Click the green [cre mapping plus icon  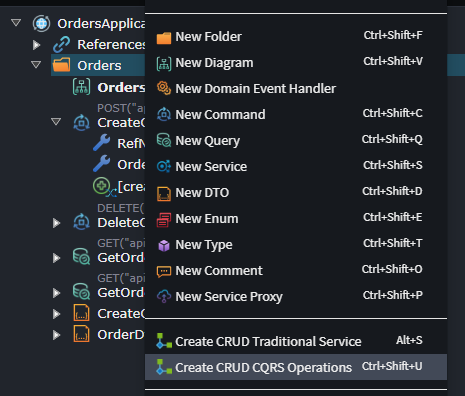102,186
